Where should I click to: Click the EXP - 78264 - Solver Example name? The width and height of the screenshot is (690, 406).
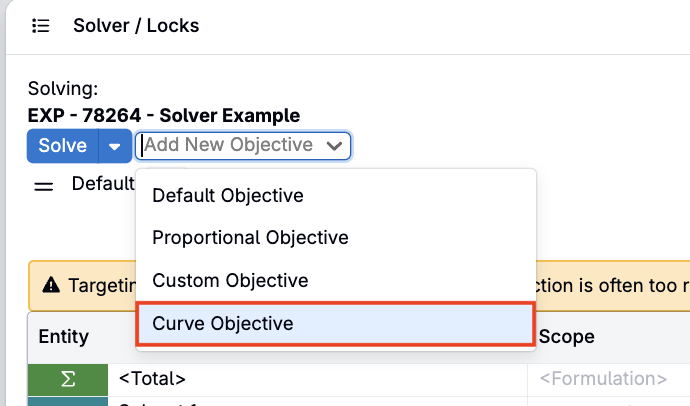pos(164,116)
